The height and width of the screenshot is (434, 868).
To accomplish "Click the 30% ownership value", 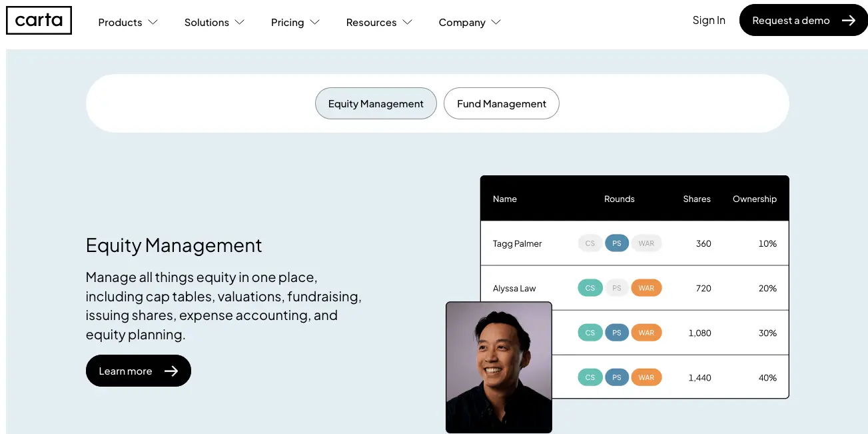I will click(767, 333).
